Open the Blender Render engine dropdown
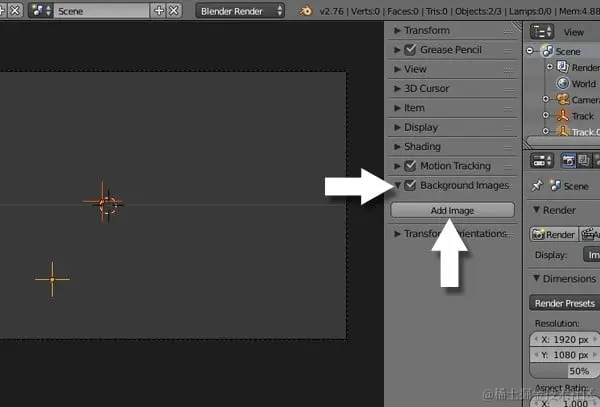The width and height of the screenshot is (600, 407). [x=240, y=11]
